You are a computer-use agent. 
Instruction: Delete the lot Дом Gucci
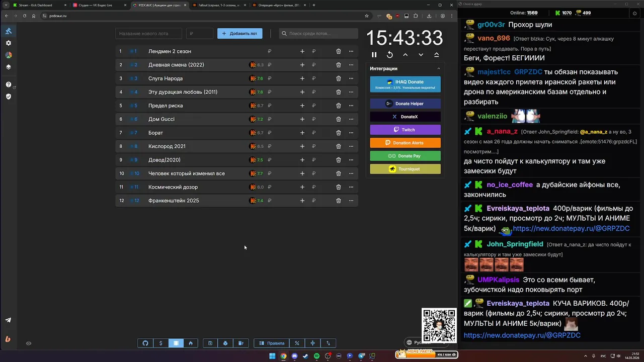point(339,119)
